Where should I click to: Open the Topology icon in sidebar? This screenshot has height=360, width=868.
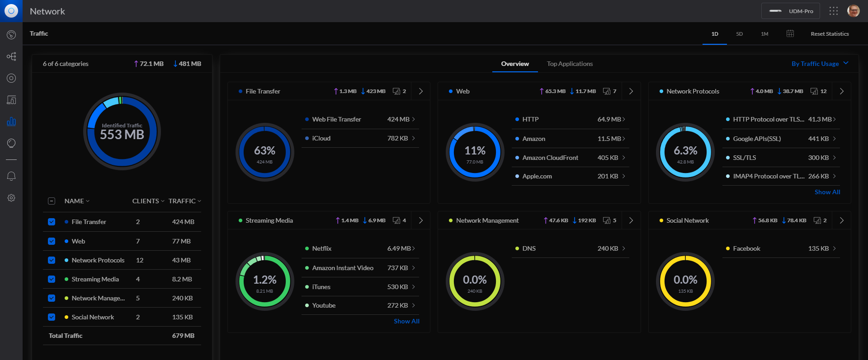pyautogui.click(x=11, y=56)
